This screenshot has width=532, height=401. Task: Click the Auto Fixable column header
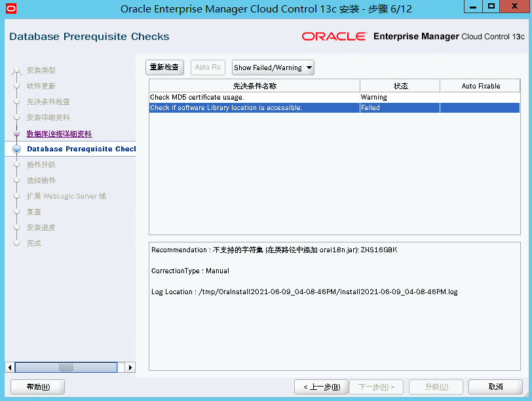[480, 86]
